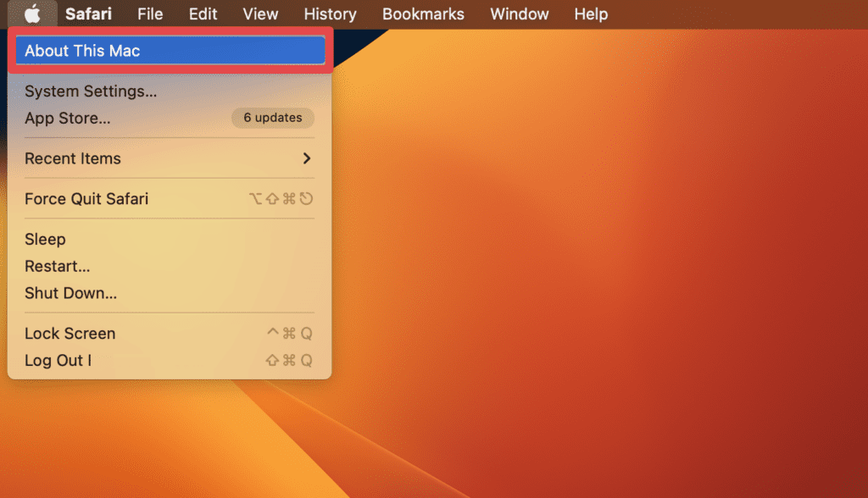Viewport: 868px width, 498px height.
Task: Open System Settings from Apple menu
Action: pyautogui.click(x=170, y=91)
